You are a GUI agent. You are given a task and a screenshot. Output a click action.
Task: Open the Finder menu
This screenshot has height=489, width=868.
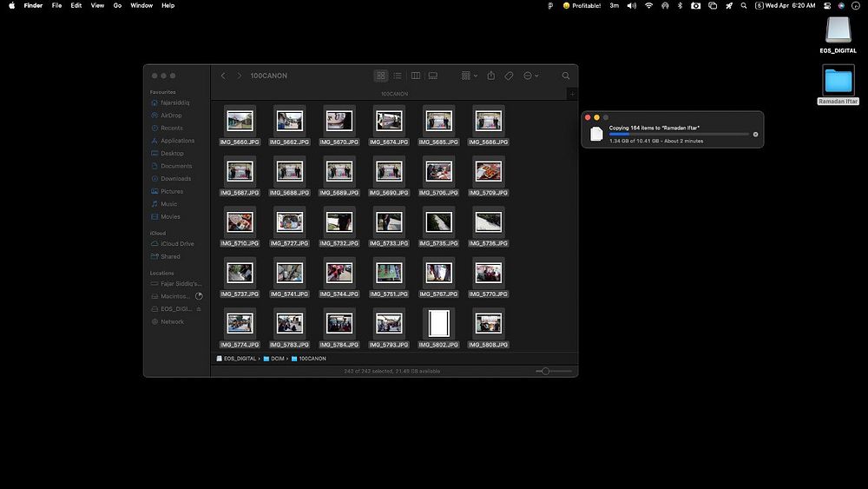point(33,5)
